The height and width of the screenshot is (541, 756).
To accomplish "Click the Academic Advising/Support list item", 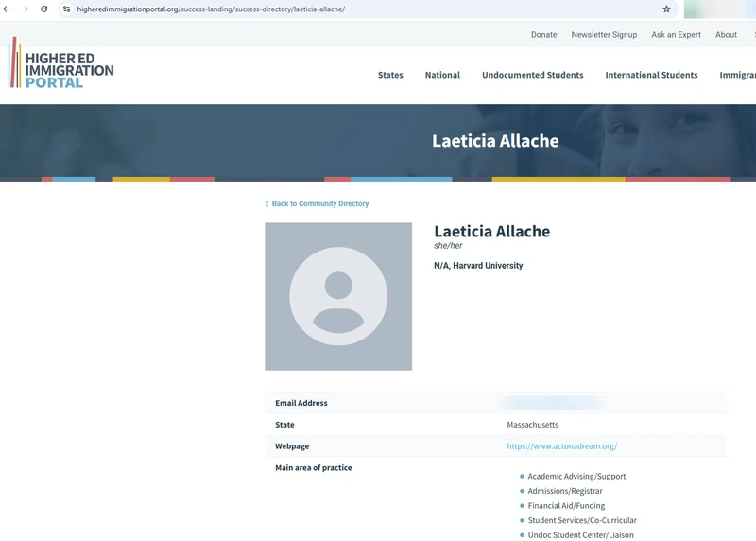I will [576, 477].
